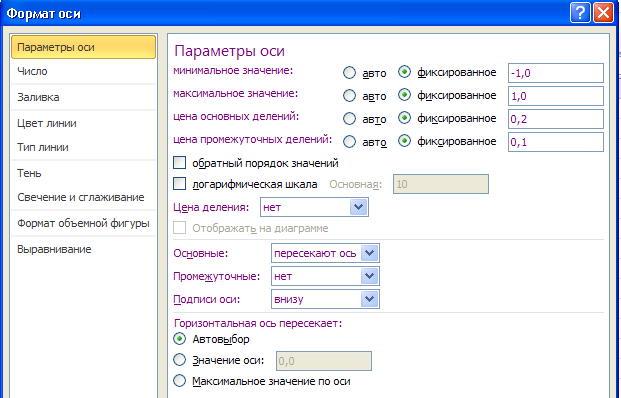This screenshot has width=621, height=398.
Task: Set максимальное значение to авто
Action: pyautogui.click(x=349, y=95)
